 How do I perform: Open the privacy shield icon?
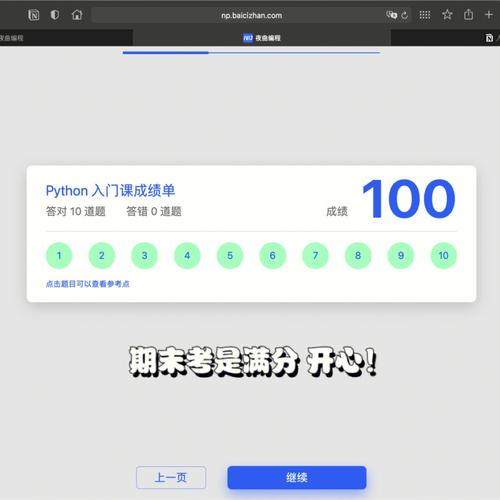coord(55,15)
